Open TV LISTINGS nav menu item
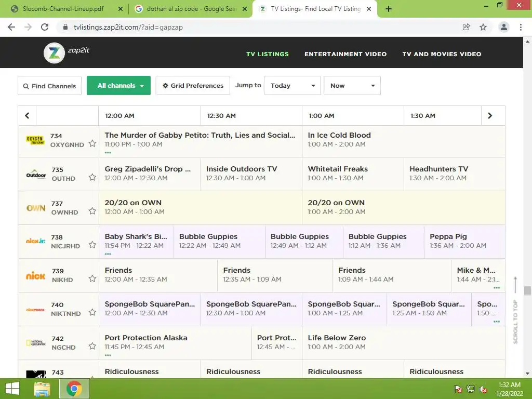The height and width of the screenshot is (399, 532). (268, 54)
